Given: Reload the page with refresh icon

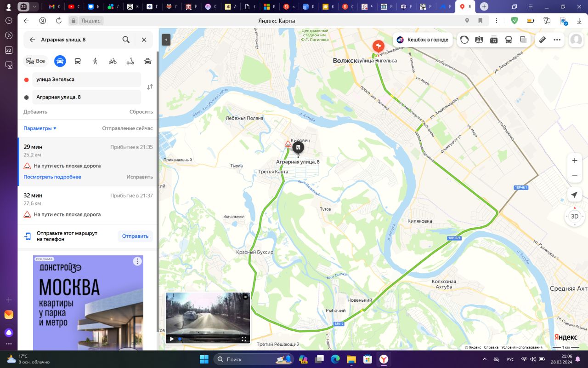Looking at the screenshot, I should (x=58, y=21).
